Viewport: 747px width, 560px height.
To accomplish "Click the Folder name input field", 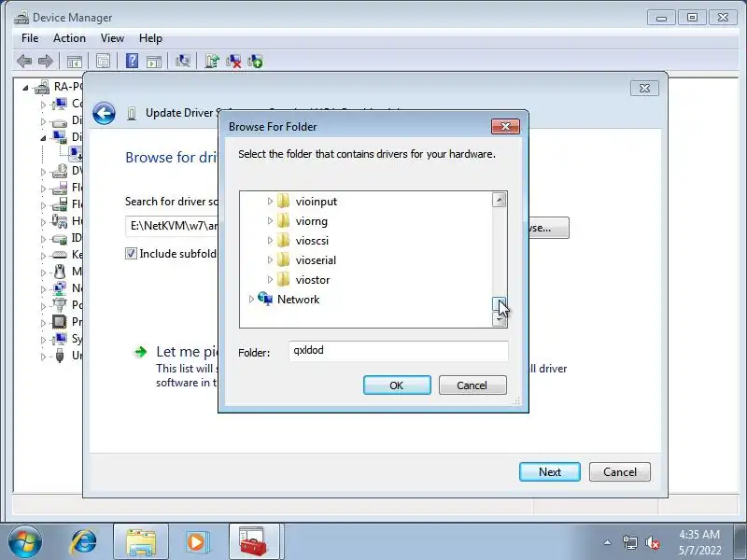I will point(399,351).
